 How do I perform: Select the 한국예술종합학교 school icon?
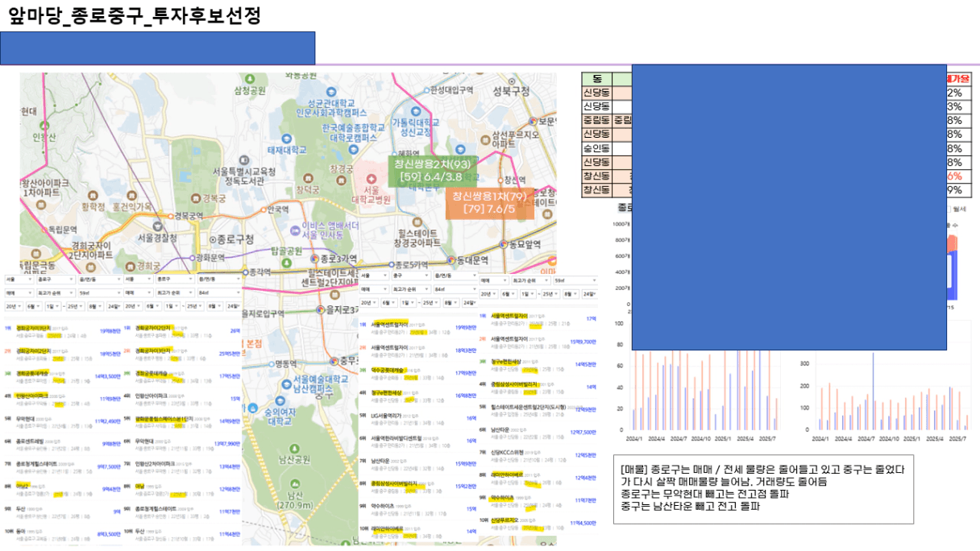tap(353, 148)
